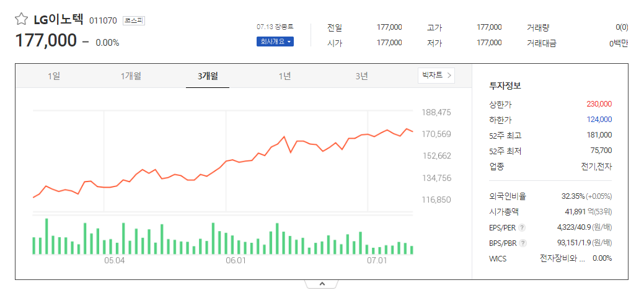
Task: Click the WICS 전자장비와 sector link
Action: [x=562, y=258]
